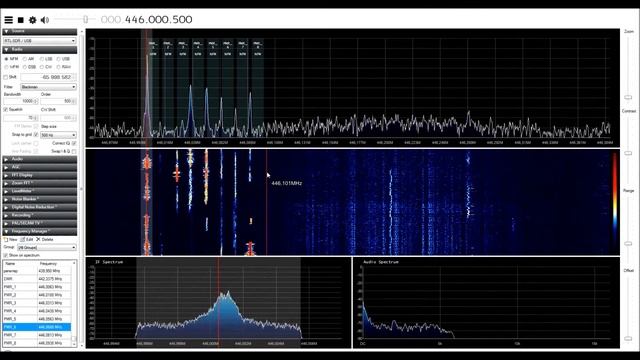The image size is (640, 360).
Task: Enable the Swap I & Q checkbox
Action: coord(74,151)
